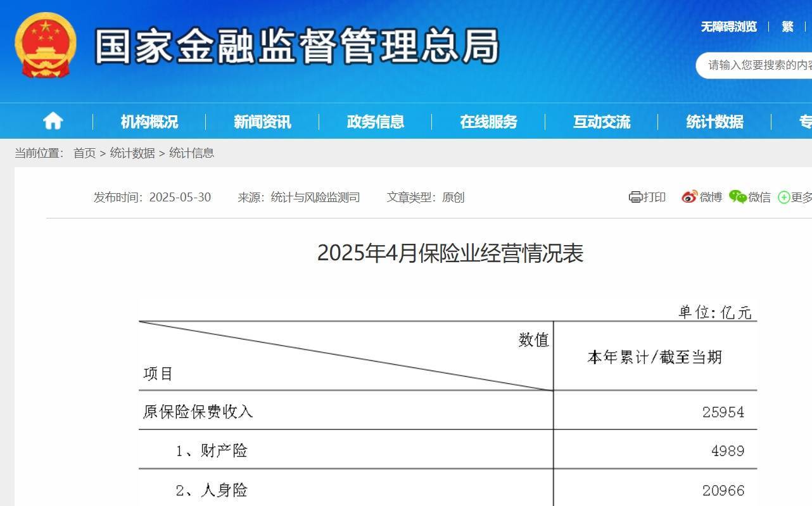Click the printer icon to print

(635, 197)
